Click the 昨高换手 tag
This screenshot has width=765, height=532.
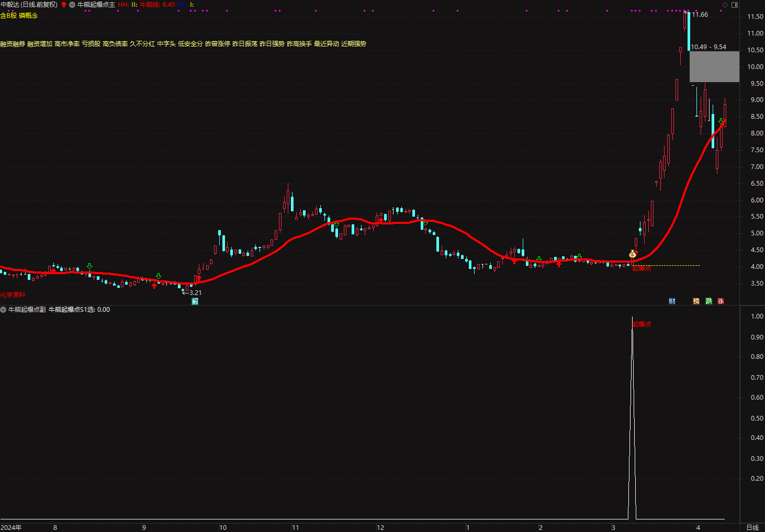[x=299, y=44]
